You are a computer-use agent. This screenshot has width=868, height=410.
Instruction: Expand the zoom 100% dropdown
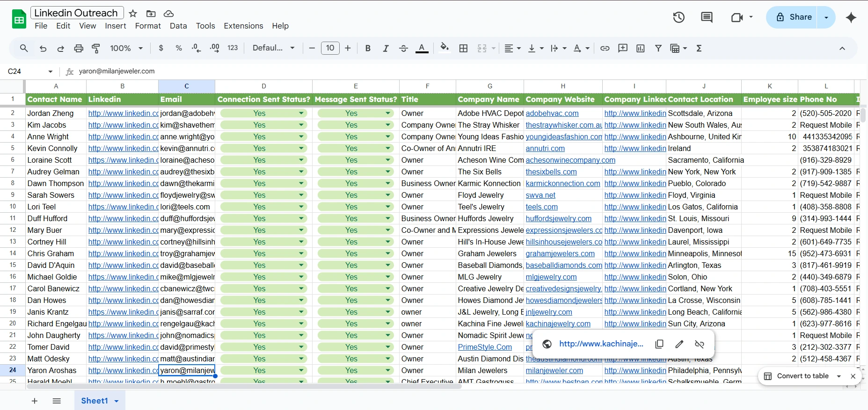126,48
